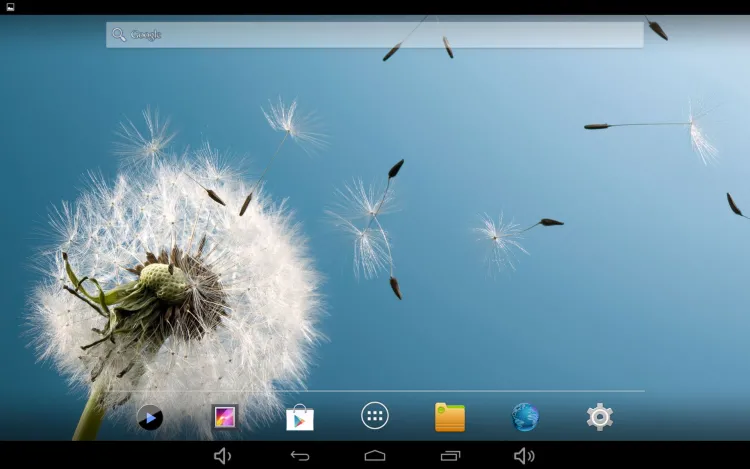Launch the Gallery app
Screen dimensions: 750x469
(x=225, y=417)
